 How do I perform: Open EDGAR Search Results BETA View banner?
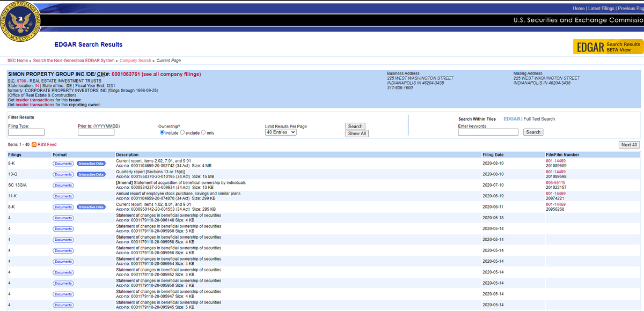[608, 47]
